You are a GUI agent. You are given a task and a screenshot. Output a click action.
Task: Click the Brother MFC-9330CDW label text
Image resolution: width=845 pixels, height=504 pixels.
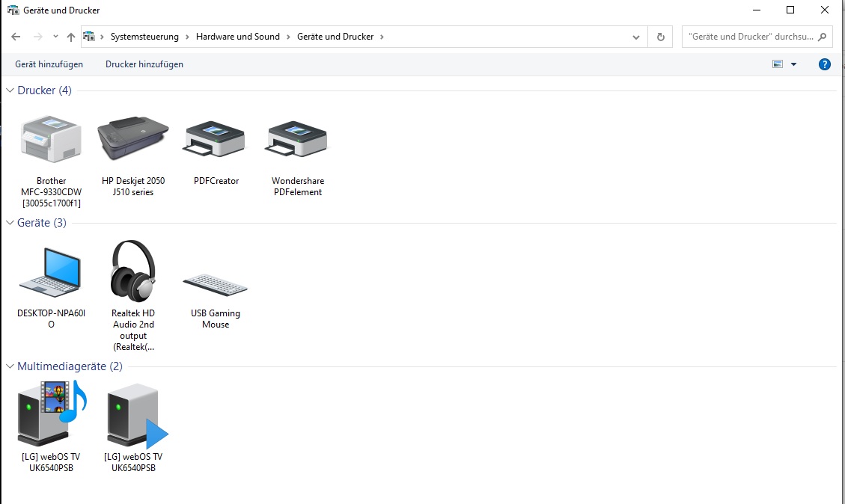tap(51, 192)
